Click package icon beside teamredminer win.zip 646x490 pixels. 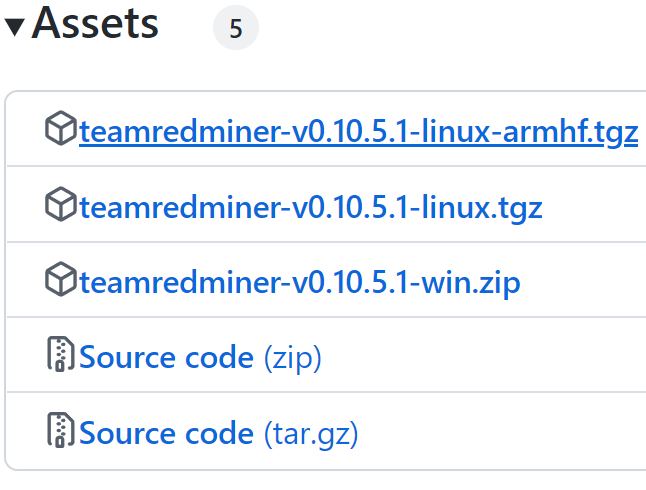point(61,281)
